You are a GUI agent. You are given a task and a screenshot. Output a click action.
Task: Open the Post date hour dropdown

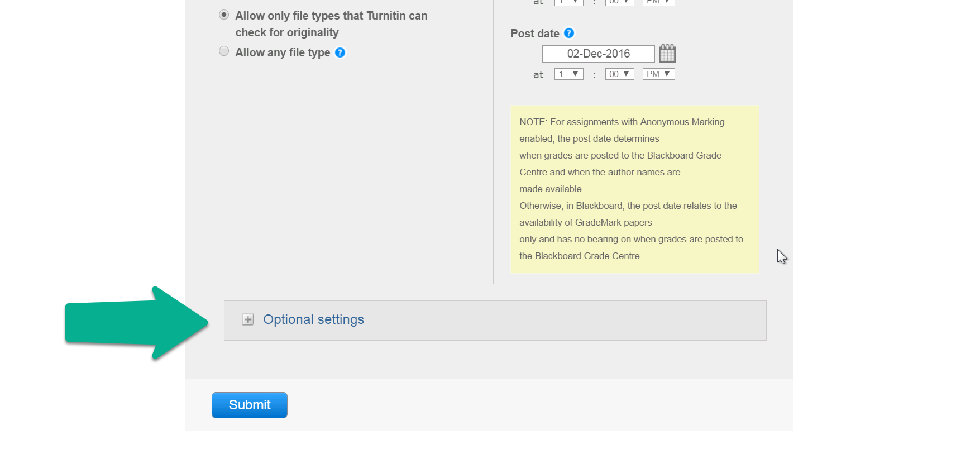click(569, 74)
